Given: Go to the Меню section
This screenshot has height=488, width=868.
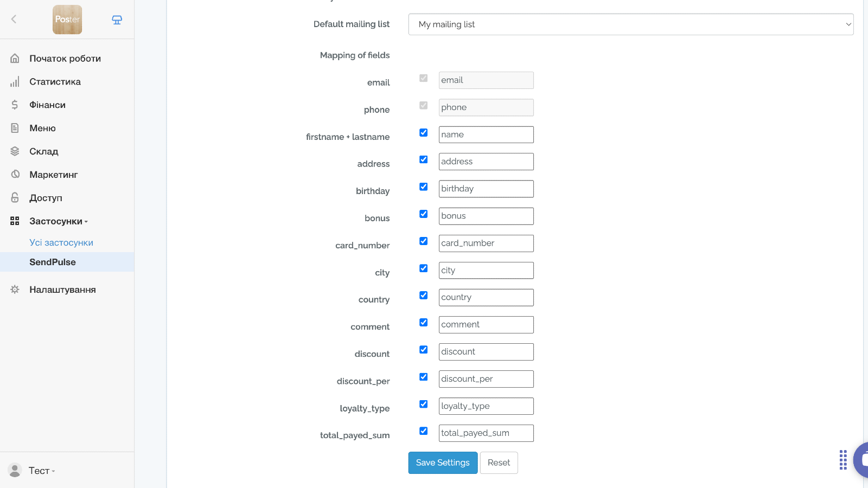Looking at the screenshot, I should pyautogui.click(x=42, y=129).
